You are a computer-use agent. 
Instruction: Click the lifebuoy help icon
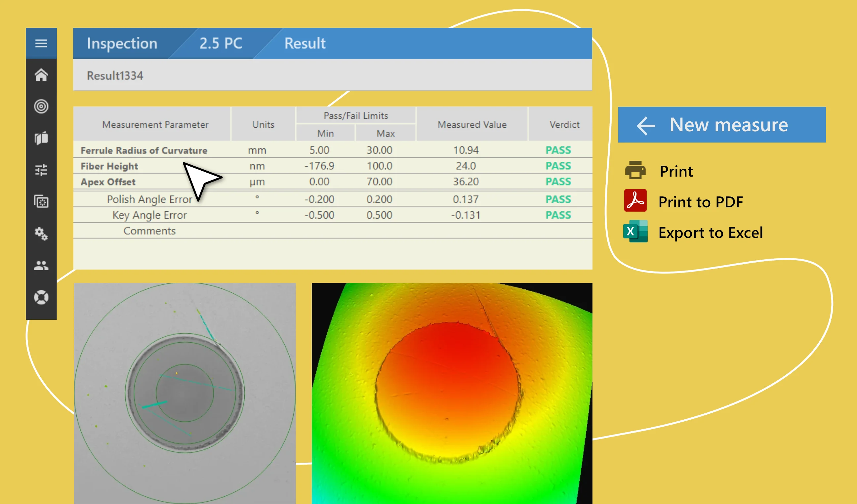click(x=41, y=297)
